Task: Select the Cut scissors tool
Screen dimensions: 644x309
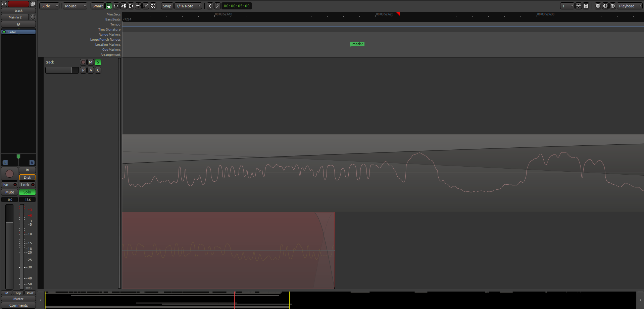Action: pyautogui.click(x=123, y=6)
